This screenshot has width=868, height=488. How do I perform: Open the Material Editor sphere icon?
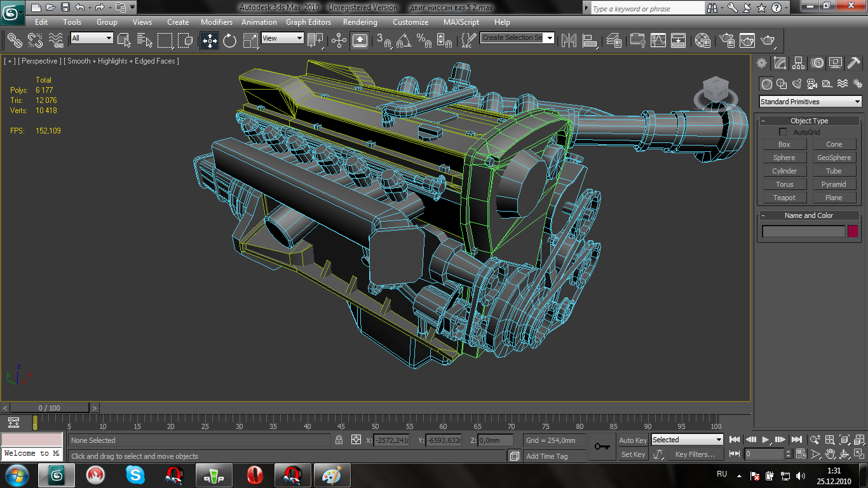pyautogui.click(x=702, y=41)
